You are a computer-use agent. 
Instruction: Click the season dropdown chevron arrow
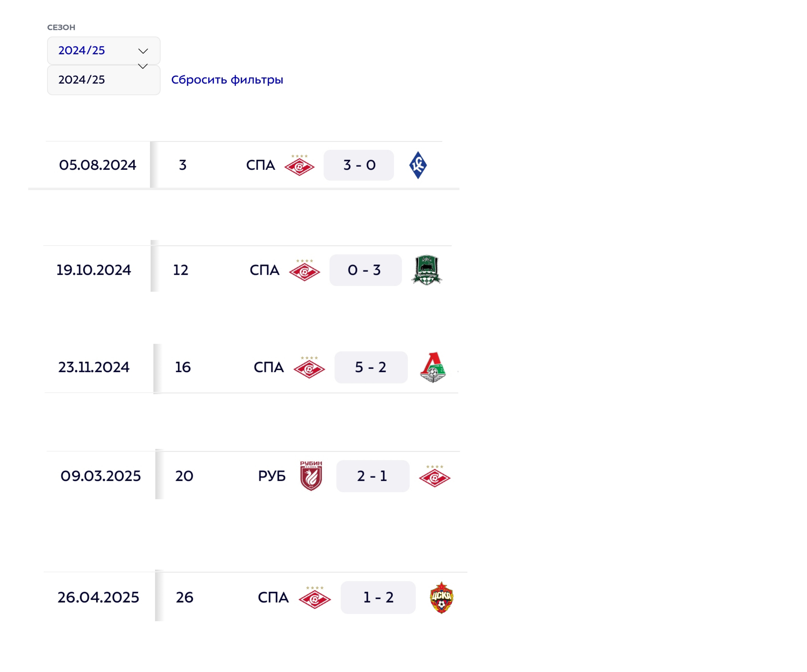(x=143, y=51)
